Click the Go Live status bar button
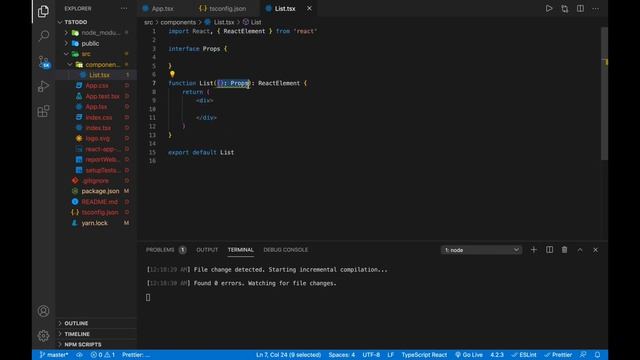Image resolution: width=640 pixels, height=360 pixels. 469,355
